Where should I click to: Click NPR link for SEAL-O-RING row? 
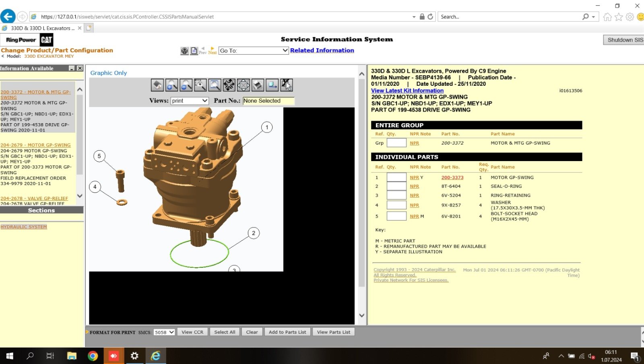pyautogui.click(x=415, y=186)
